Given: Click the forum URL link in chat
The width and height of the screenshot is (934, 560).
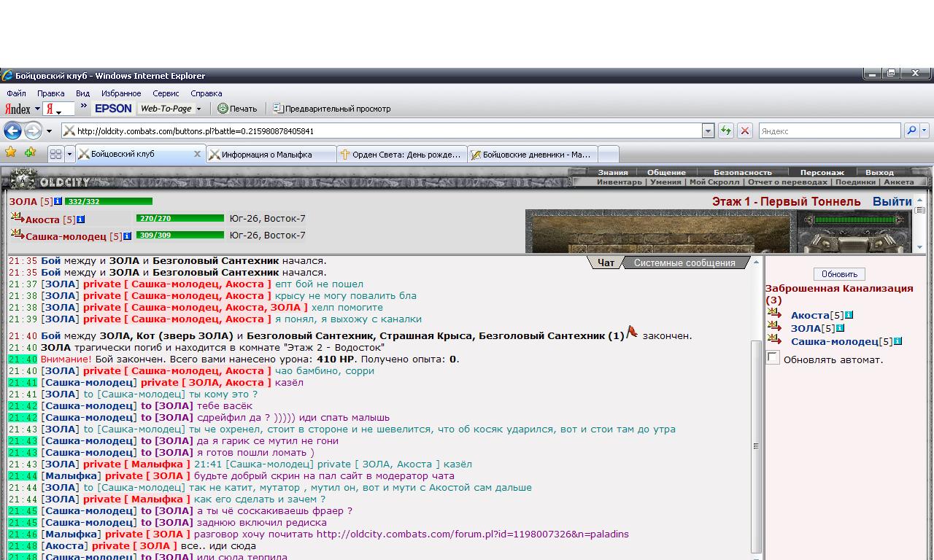Looking at the screenshot, I should click(472, 534).
